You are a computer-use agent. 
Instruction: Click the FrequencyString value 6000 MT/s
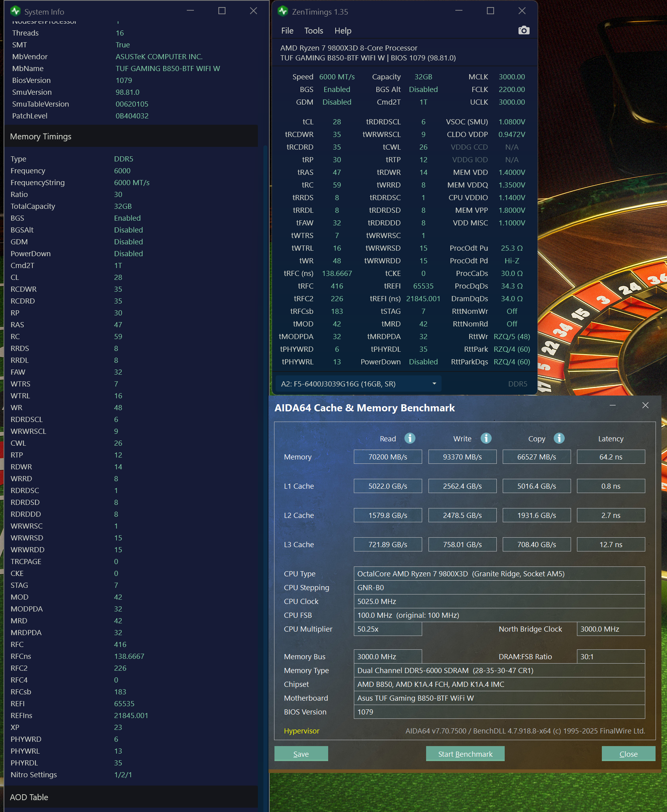(132, 182)
